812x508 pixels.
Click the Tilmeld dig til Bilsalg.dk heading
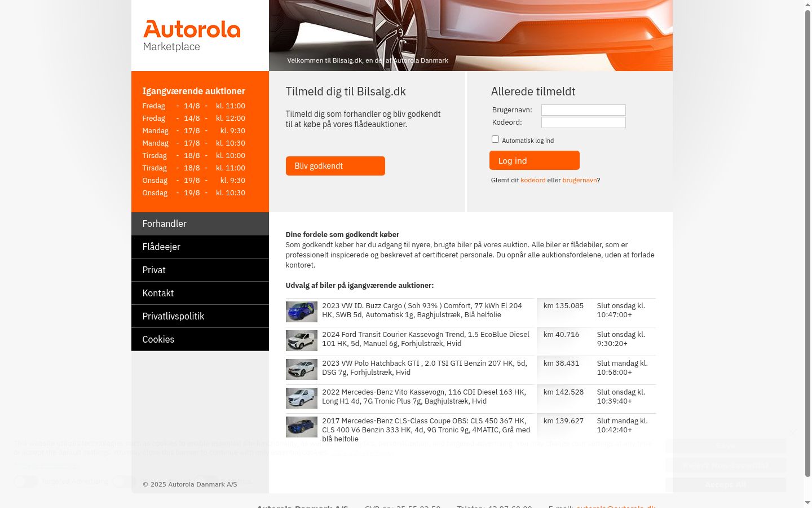click(346, 91)
